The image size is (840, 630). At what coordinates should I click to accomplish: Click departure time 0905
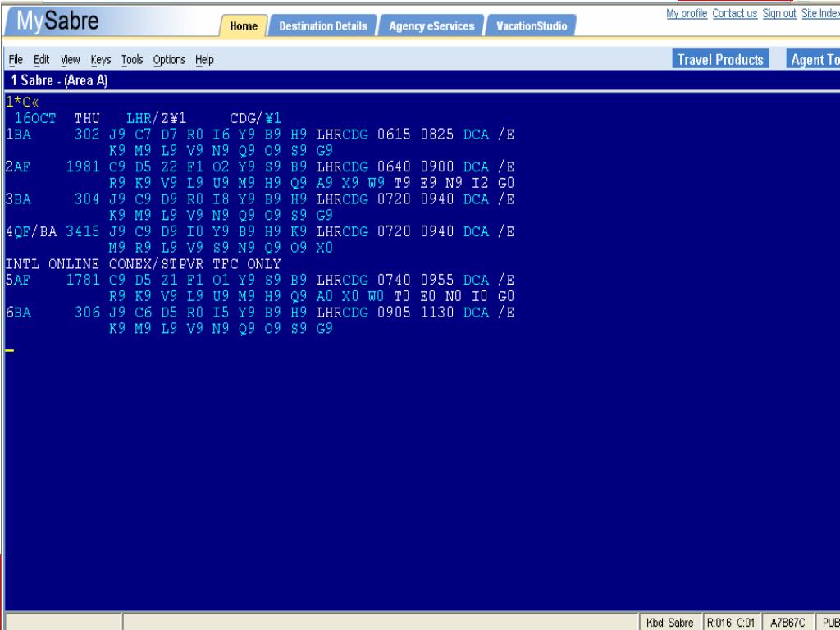coord(394,313)
